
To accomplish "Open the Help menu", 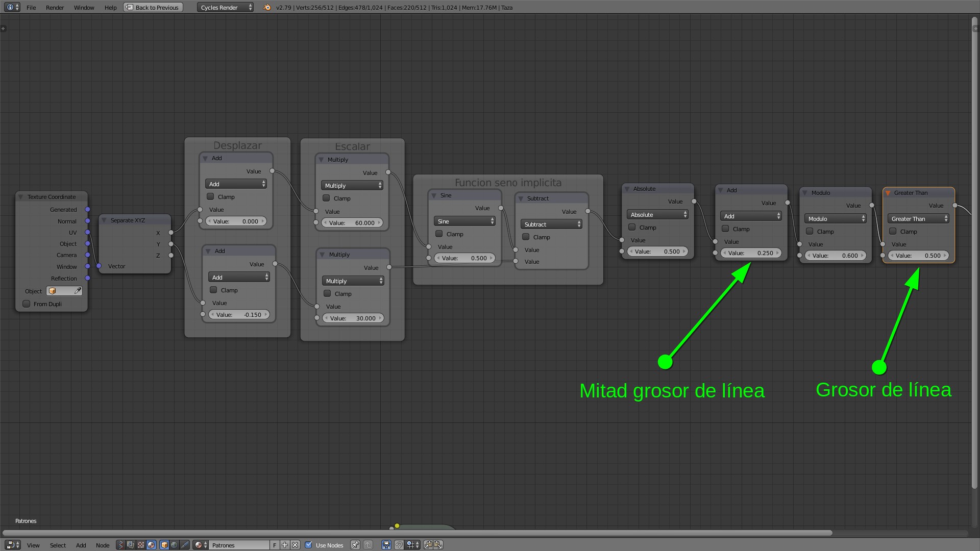I will 110,8.
